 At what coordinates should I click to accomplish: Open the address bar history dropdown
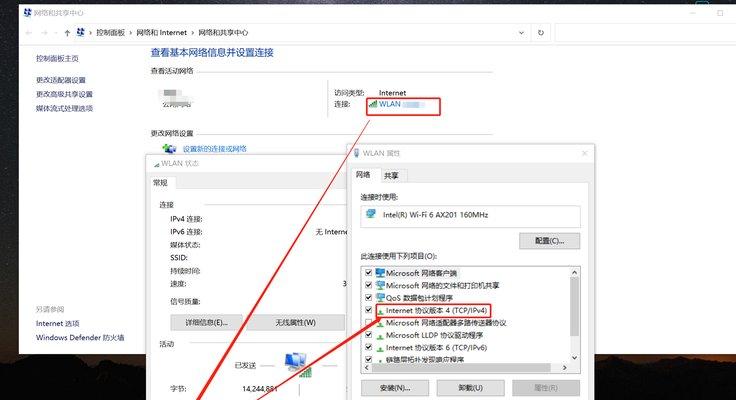(521, 32)
